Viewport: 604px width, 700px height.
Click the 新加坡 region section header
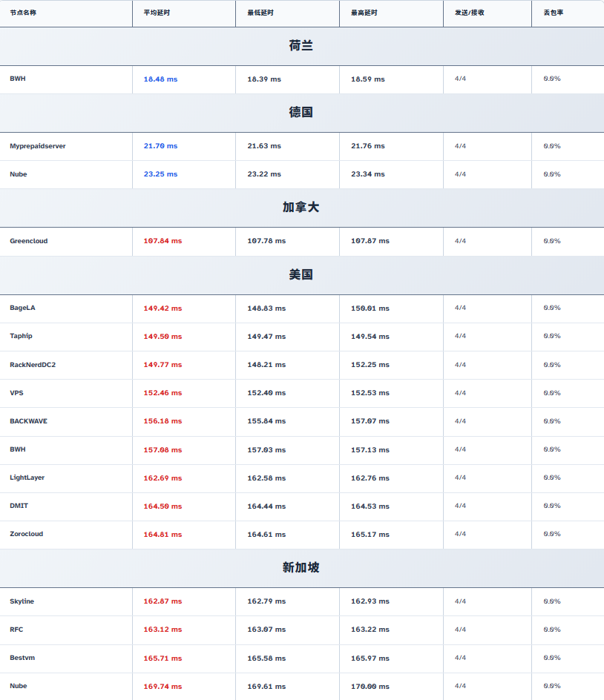pos(301,568)
